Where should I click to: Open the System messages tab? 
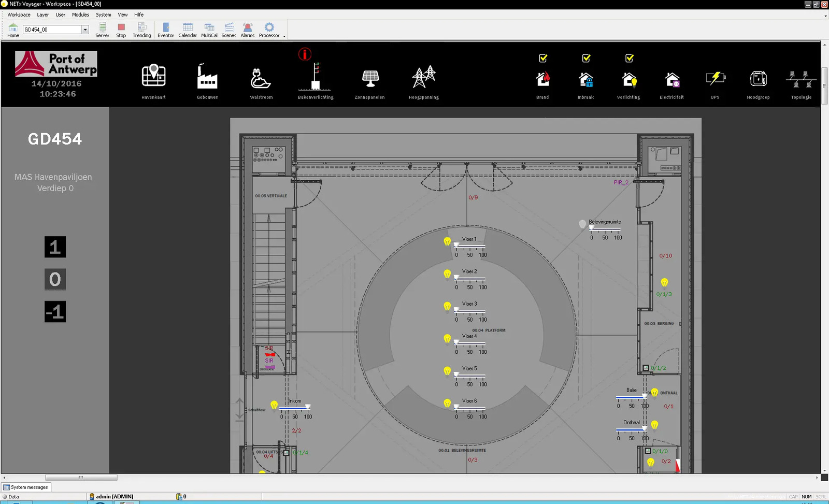click(26, 487)
